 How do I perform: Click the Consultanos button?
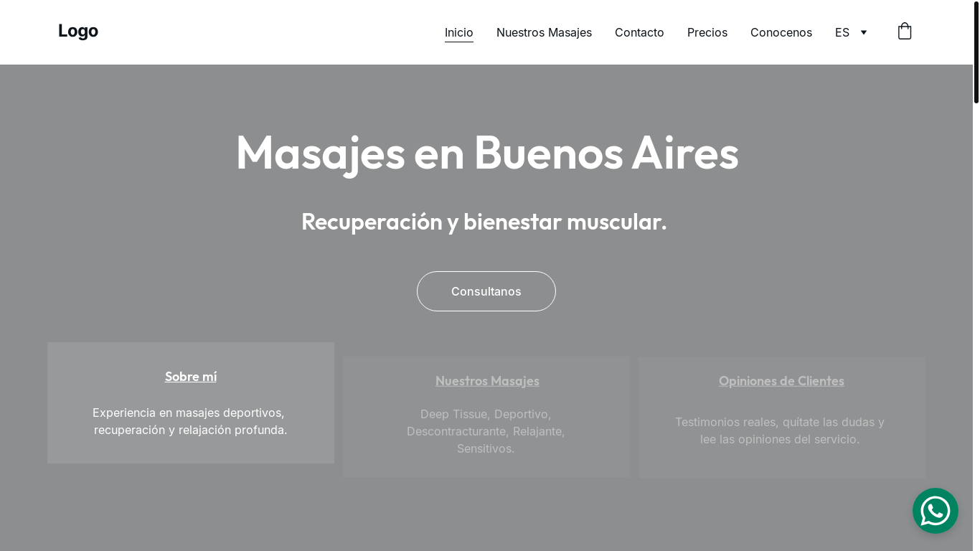486,291
